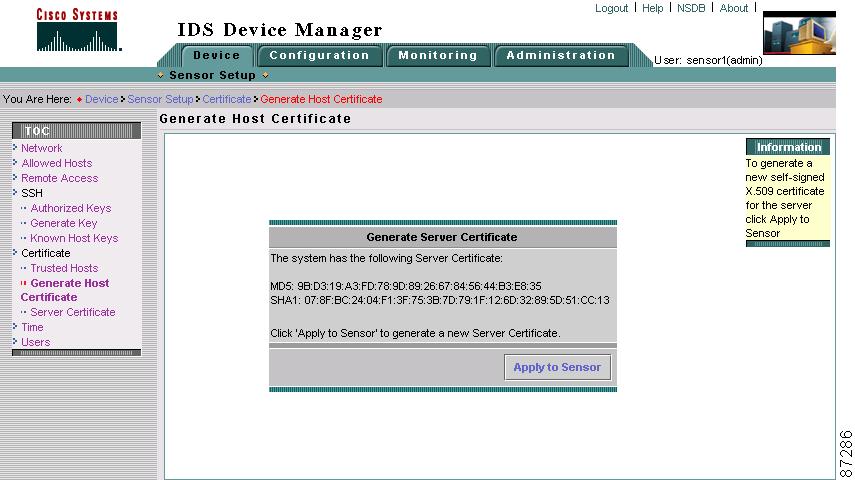Open Allowed Hosts in the TOC
This screenshot has width=855, height=480.
(x=57, y=163)
